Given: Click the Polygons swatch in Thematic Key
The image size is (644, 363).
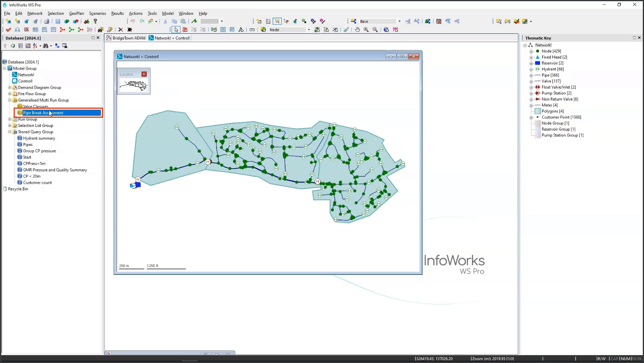Looking at the screenshot, I should 538,111.
